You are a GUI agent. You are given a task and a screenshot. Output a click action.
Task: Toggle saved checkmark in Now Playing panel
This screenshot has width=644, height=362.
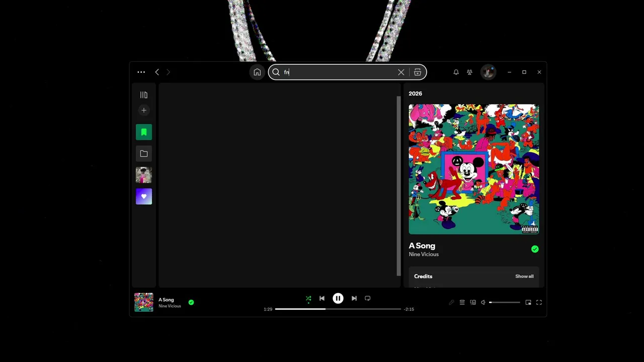(x=535, y=249)
